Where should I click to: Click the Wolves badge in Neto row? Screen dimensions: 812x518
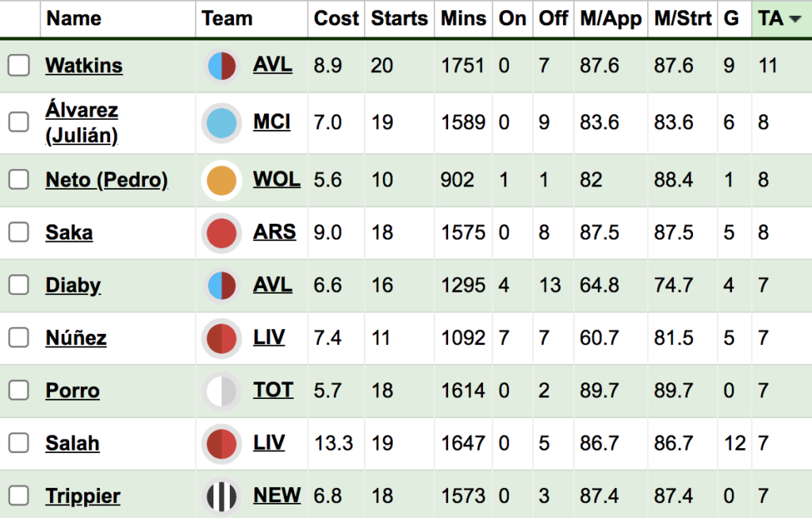point(221,180)
